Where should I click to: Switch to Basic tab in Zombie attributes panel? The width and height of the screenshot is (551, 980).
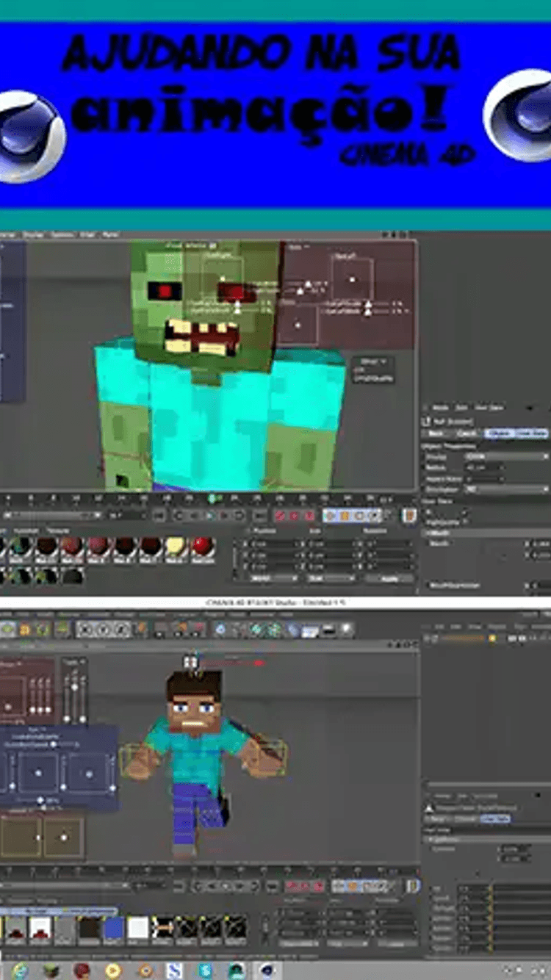pyautogui.click(x=436, y=433)
